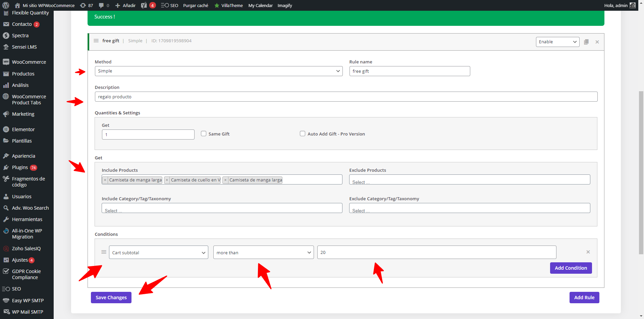Screen dimensions: 644x319
Task: Open Imagify in admin bar
Action: tap(285, 5)
